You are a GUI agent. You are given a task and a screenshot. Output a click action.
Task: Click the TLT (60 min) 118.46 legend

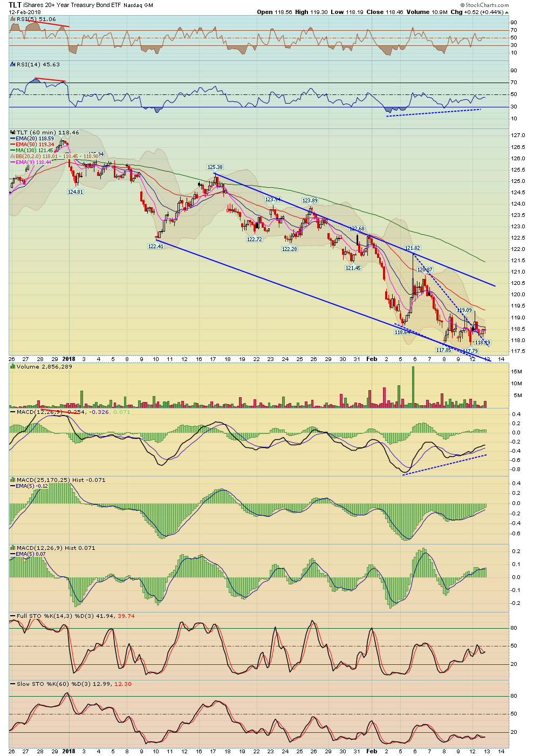tap(47, 132)
